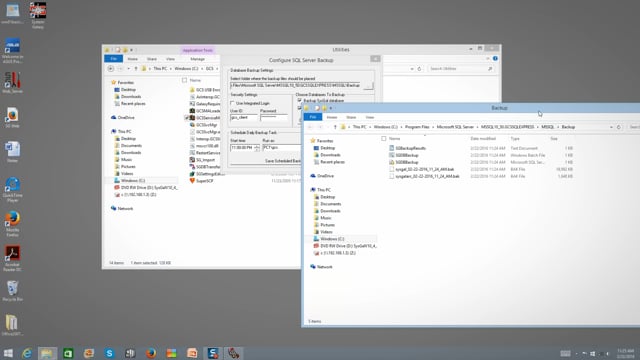Click Program Files in Backup window breadcrumb
The image size is (640, 360).
pyautogui.click(x=417, y=127)
